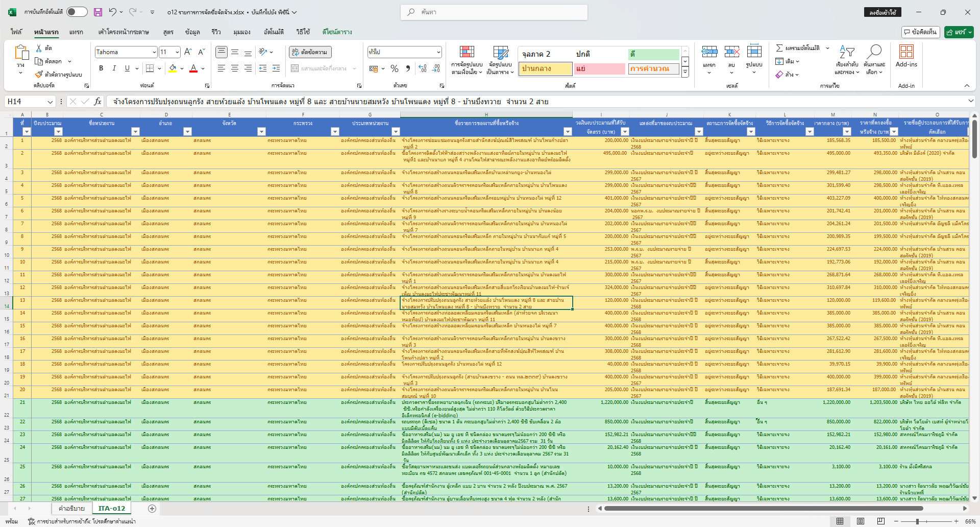The image size is (980, 527).
Task: Switch to the first sheet tab left of ITA-o12
Action: coord(71,509)
